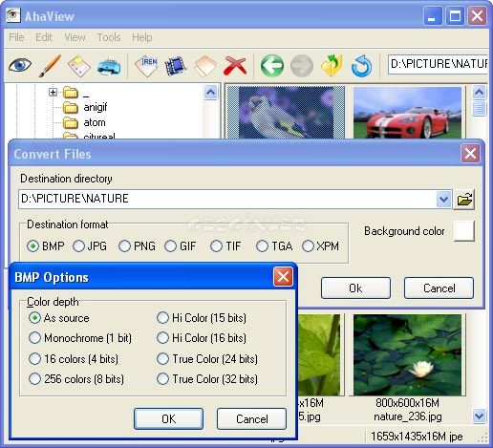Image resolution: width=493 pixels, height=448 pixels.
Task: Click the toolbar path address field
Action: [x=439, y=65]
